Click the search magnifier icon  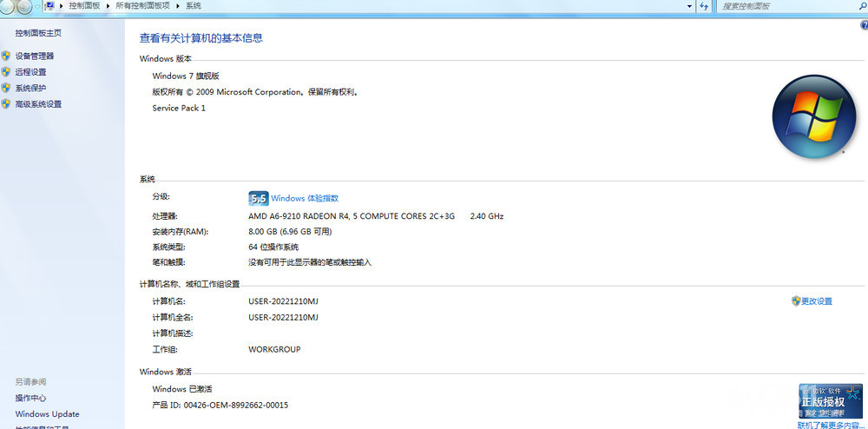(x=863, y=6)
